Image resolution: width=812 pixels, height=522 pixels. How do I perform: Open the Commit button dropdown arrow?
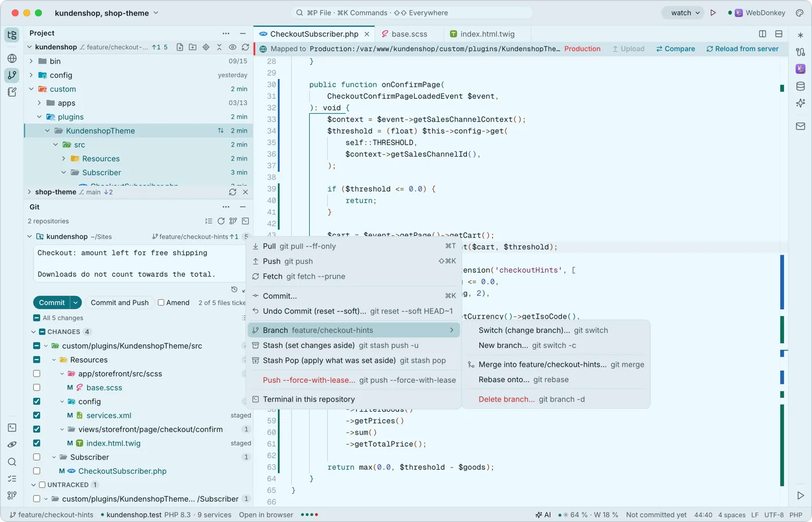coord(75,303)
